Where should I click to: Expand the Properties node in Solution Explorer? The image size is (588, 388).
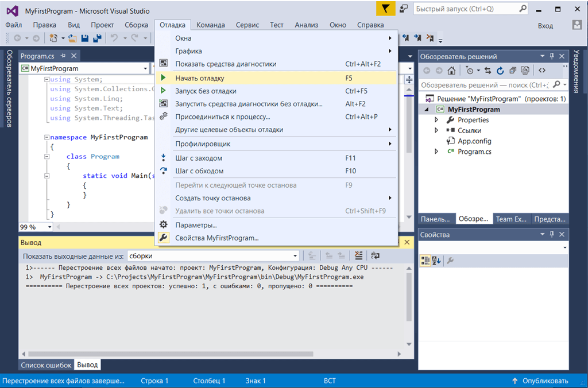coord(436,120)
